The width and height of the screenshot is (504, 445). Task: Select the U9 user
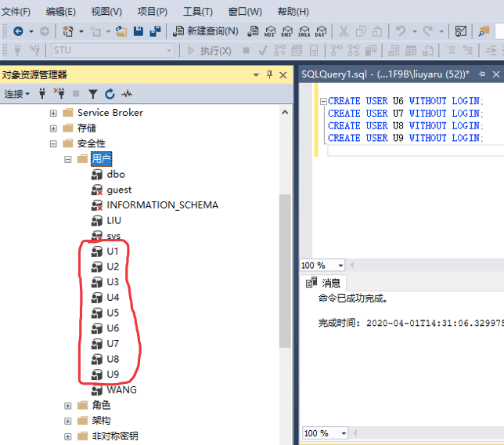coord(113,374)
